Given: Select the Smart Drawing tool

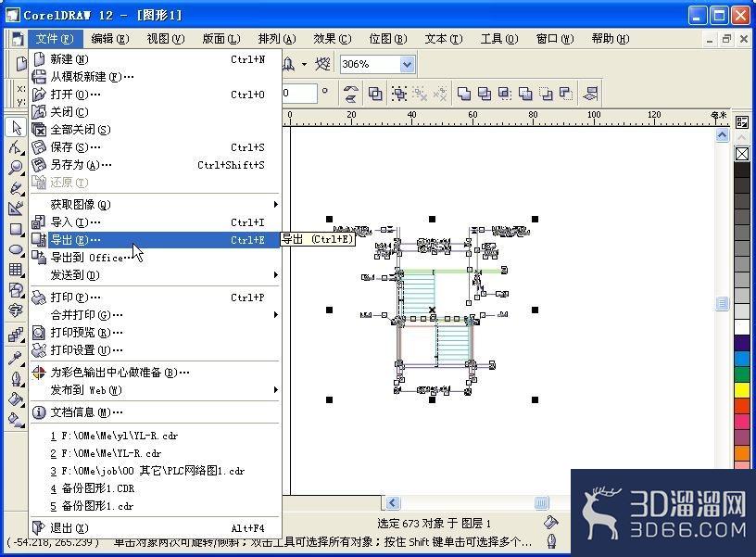Looking at the screenshot, I should tap(16, 209).
